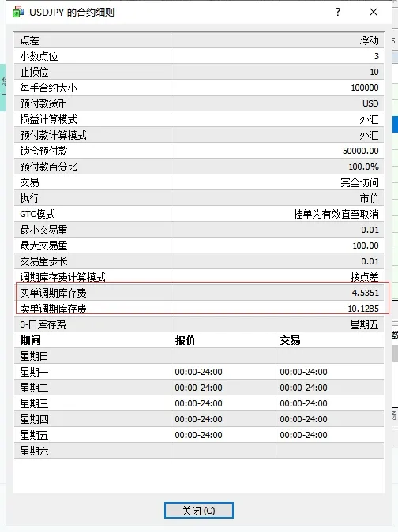Select the 卖单调期库存费 label
The width and height of the screenshot is (398, 532).
(53, 309)
